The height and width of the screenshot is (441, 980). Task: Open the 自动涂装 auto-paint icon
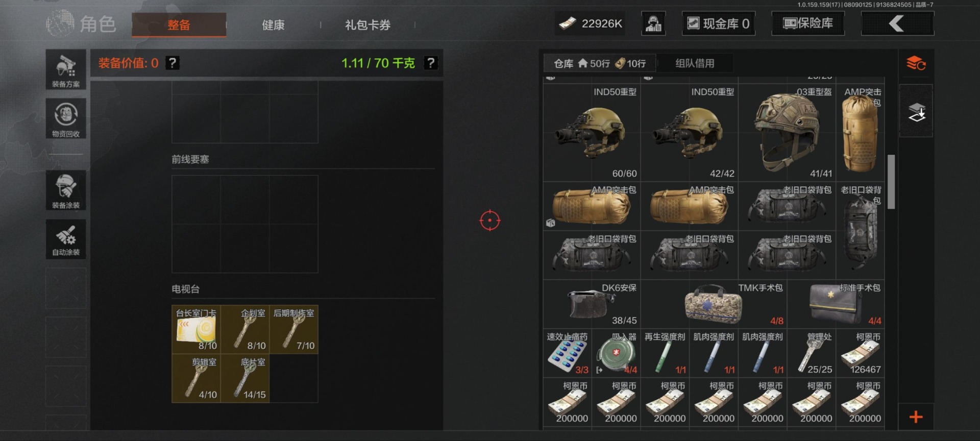pyautogui.click(x=66, y=239)
